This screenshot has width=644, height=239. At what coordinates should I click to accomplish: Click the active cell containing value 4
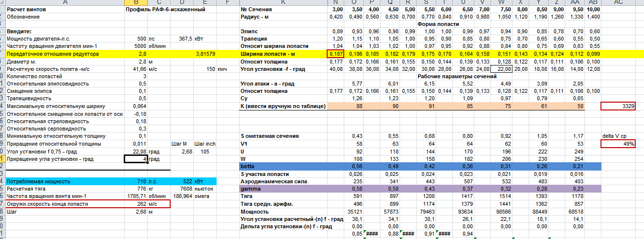[x=135, y=159]
